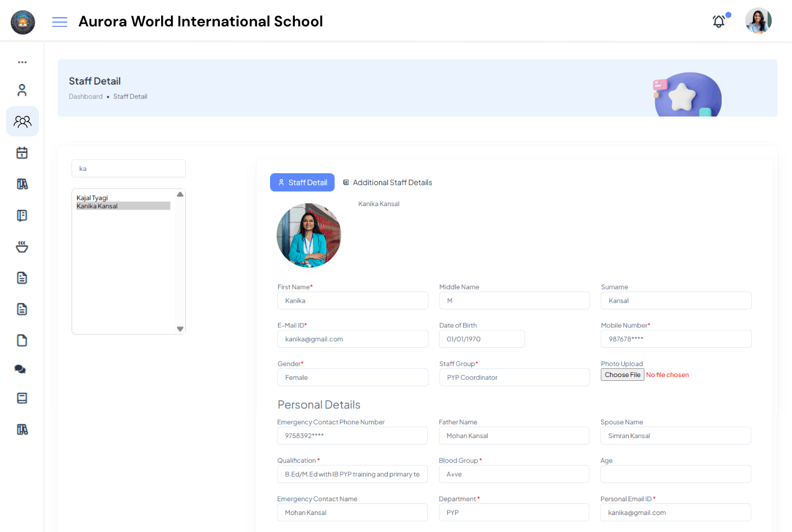
Task: Click the library books icon in sidebar
Action: 22,184
